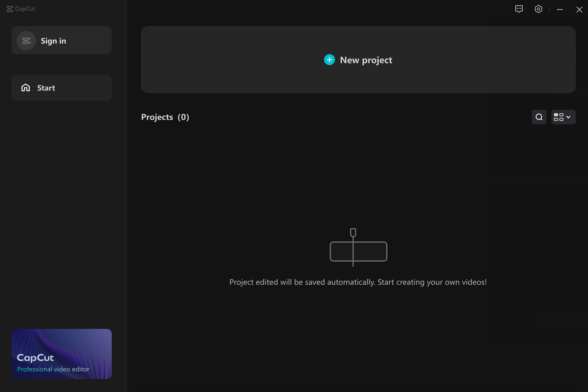
Task: Open project search with magnifier icon
Action: pos(539,117)
